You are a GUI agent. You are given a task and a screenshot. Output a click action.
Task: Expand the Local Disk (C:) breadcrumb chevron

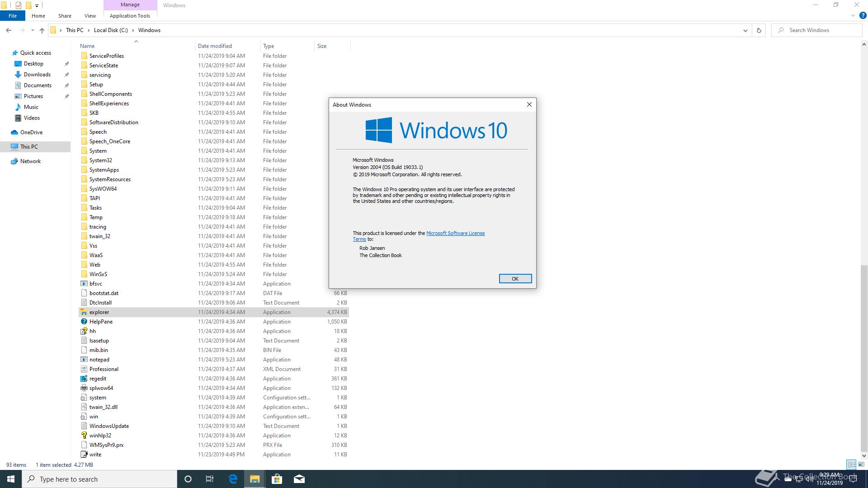(133, 30)
